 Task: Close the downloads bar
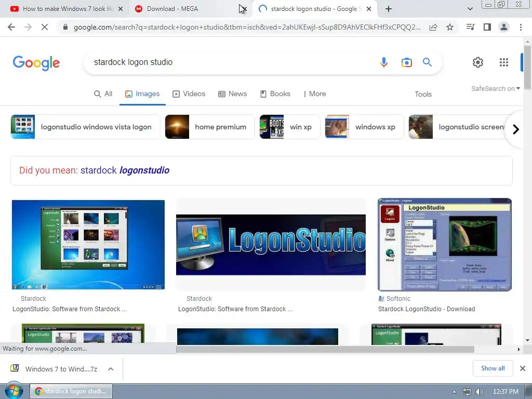point(523,368)
